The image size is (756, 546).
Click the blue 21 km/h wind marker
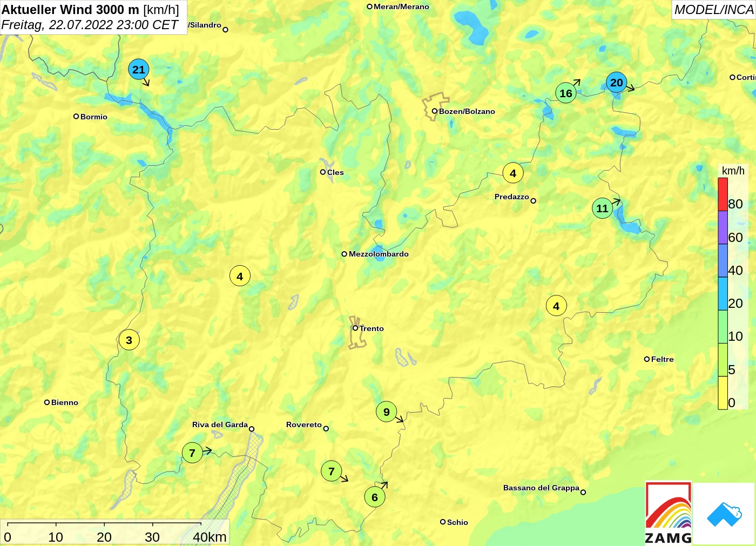coord(139,69)
